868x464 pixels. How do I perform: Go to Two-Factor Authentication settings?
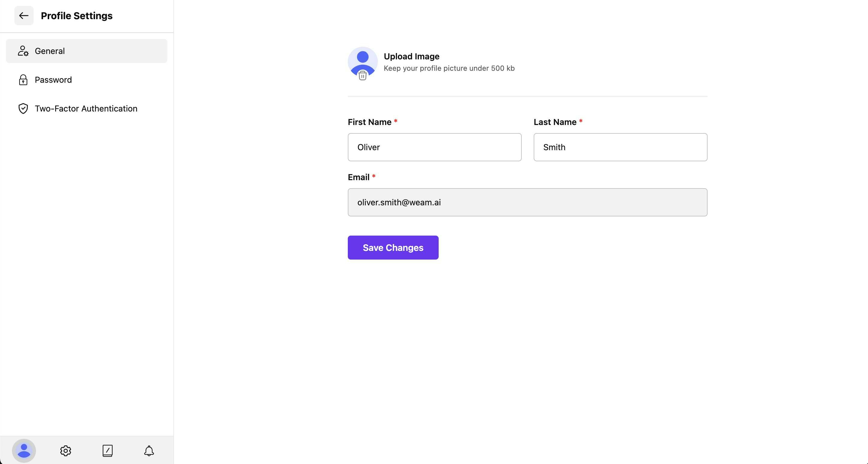pyautogui.click(x=86, y=109)
